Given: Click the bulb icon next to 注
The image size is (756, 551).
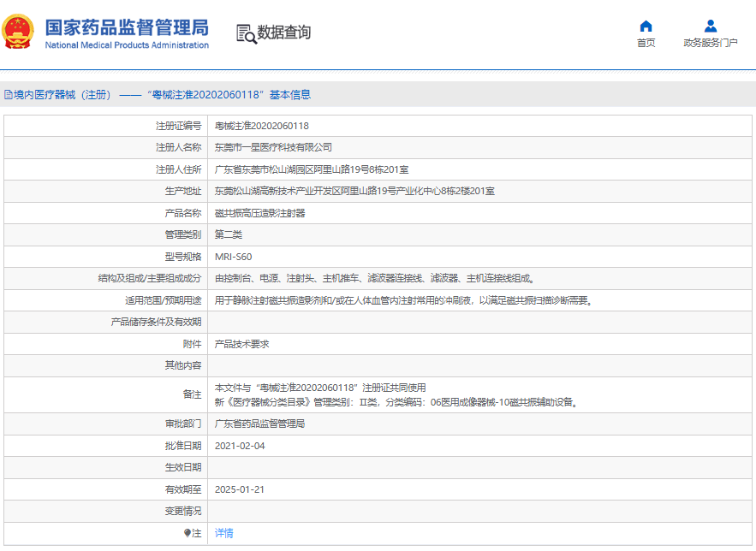Looking at the screenshot, I should pyautogui.click(x=188, y=533).
